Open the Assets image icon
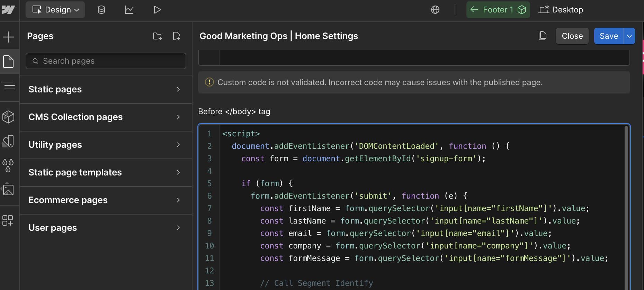The image size is (644, 290). 8,190
